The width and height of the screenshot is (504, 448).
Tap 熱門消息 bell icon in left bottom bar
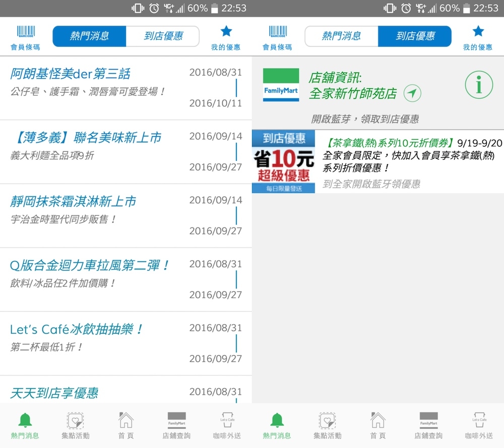coord(25,420)
